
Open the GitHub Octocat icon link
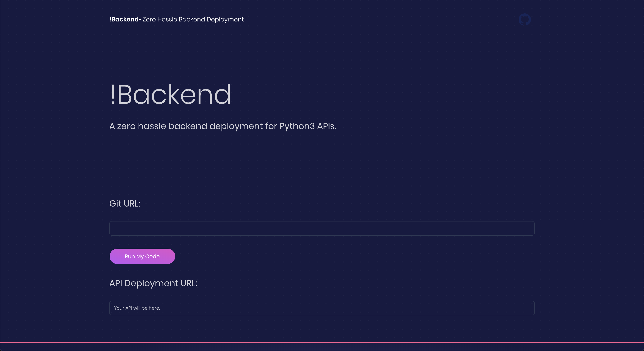pos(525,20)
